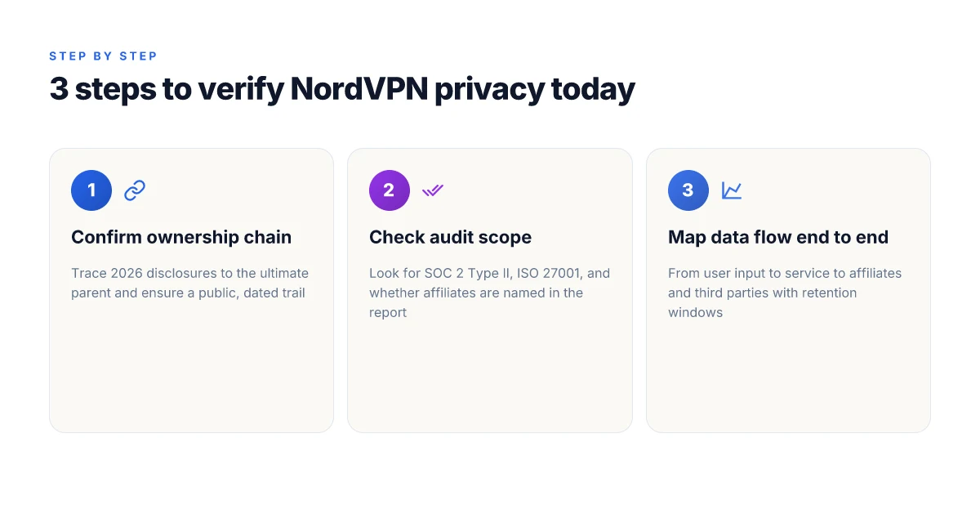Select the purple number 2 circle badge
The width and height of the screenshot is (980, 523).
pos(390,190)
